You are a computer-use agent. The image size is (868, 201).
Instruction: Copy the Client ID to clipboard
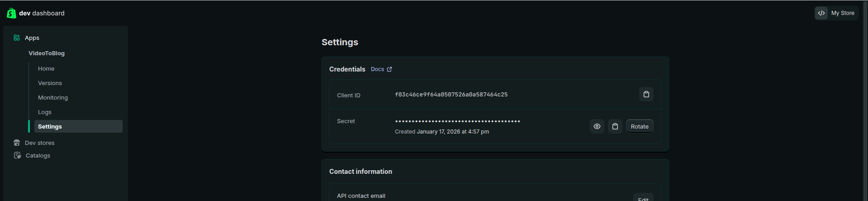[646, 94]
